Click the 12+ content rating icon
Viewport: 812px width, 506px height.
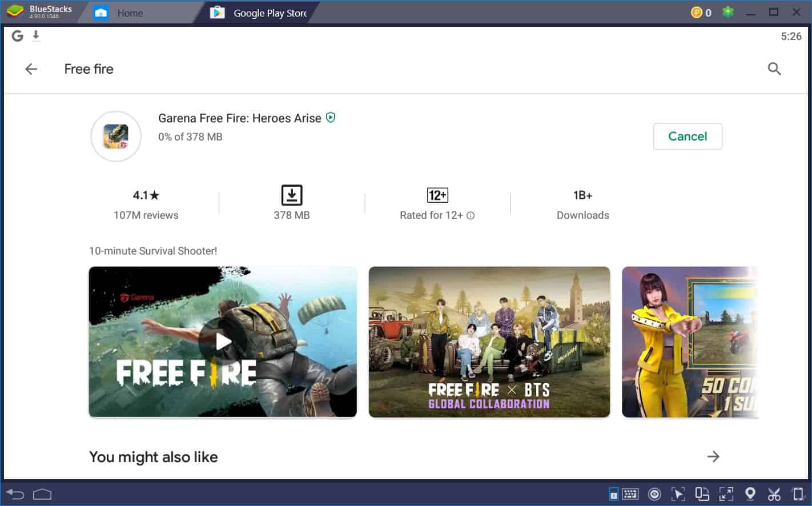(437, 195)
